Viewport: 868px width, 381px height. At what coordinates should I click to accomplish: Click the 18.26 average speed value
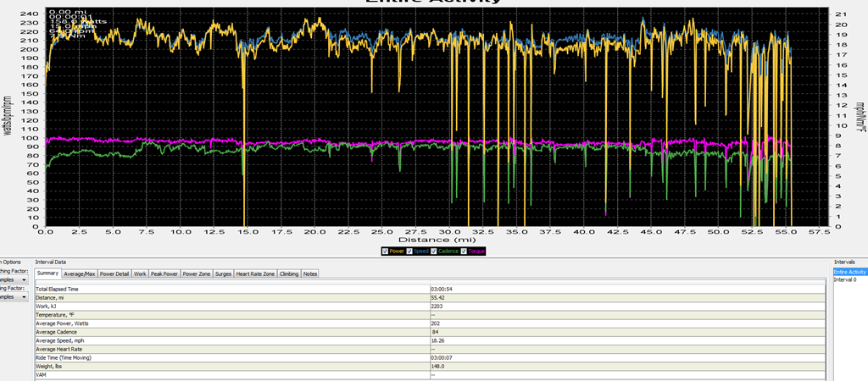pos(437,340)
